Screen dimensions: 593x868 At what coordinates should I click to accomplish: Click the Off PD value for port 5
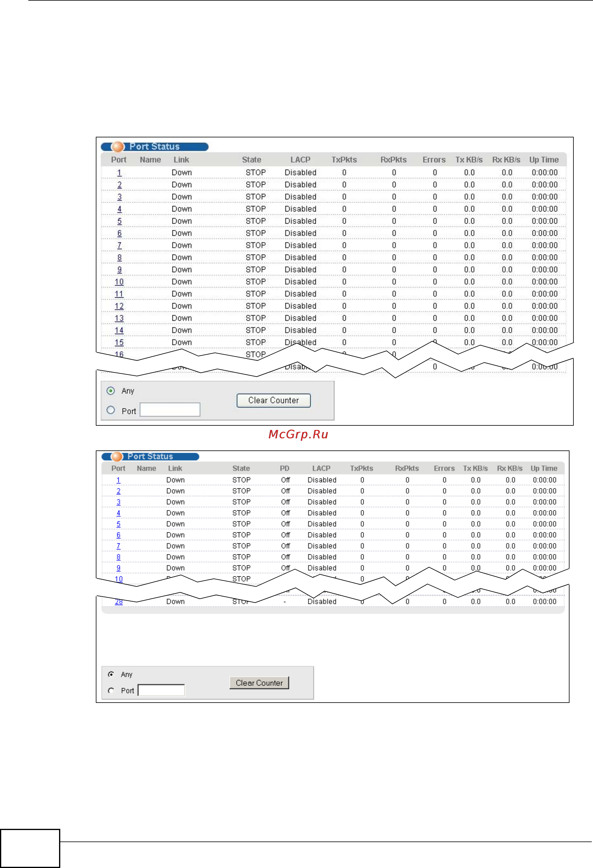tap(285, 524)
